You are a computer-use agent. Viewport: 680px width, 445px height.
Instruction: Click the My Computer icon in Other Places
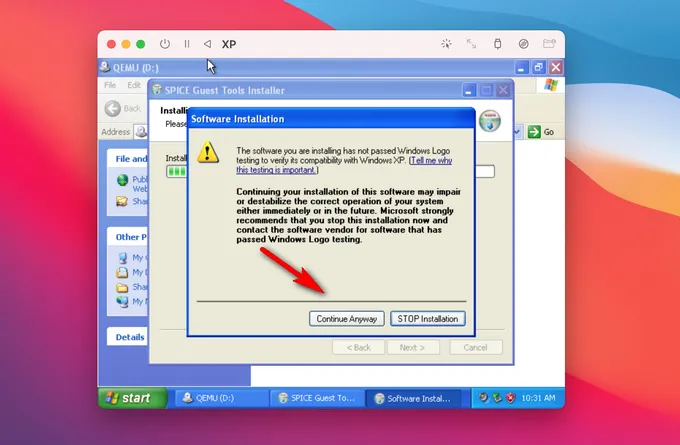123,258
